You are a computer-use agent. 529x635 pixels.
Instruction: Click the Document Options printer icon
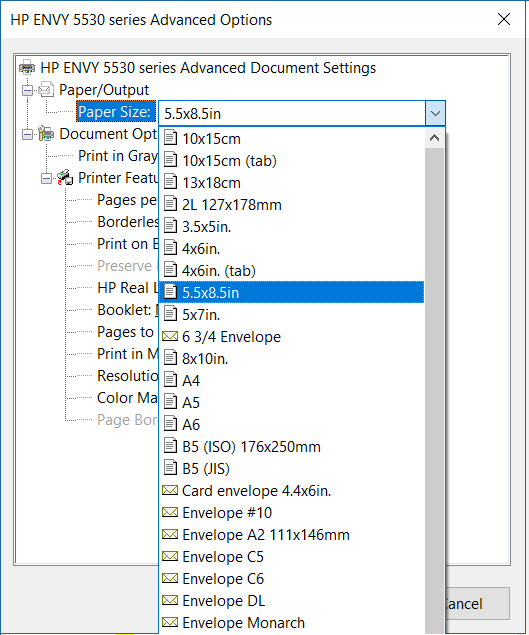pyautogui.click(x=46, y=133)
